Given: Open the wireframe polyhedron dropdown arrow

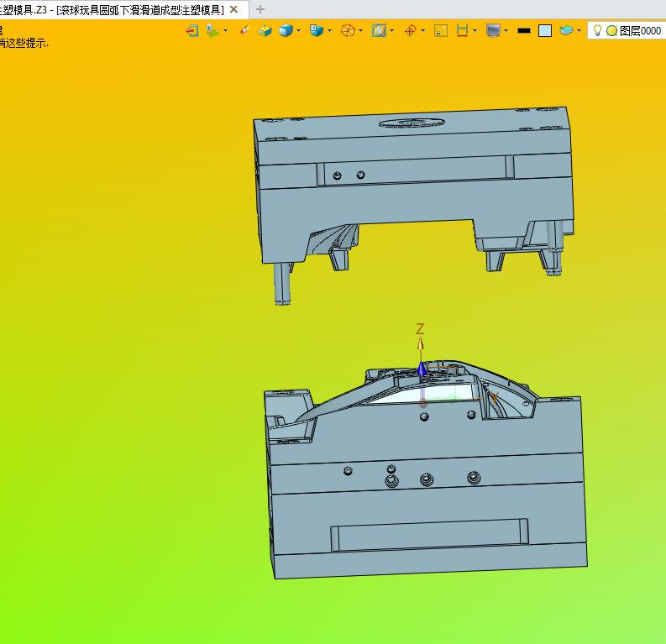Looking at the screenshot, I should click(361, 30).
